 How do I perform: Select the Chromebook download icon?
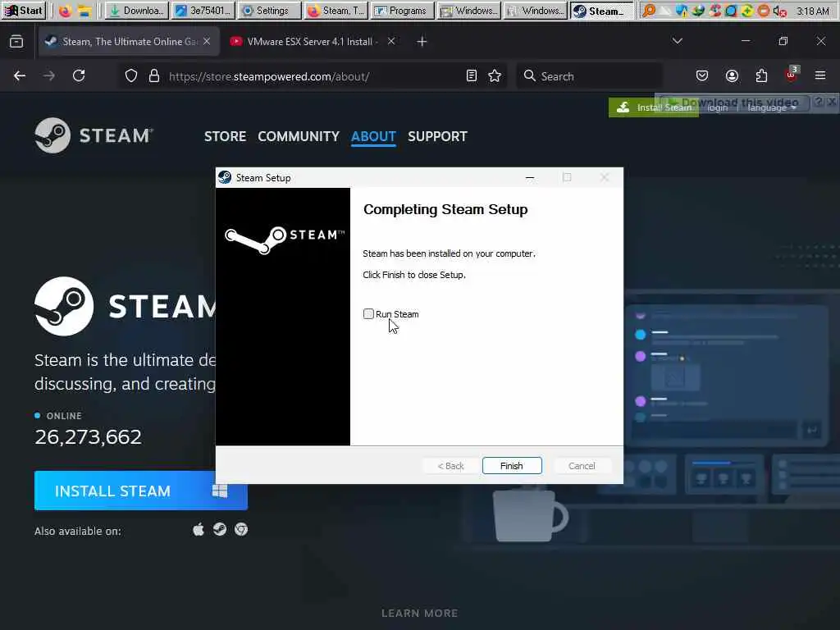click(x=241, y=530)
